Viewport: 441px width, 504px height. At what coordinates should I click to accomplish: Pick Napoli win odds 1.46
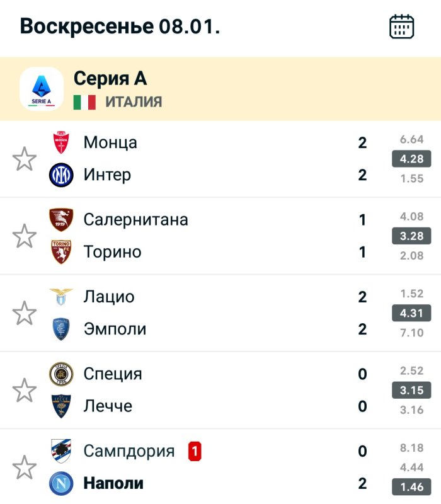coord(411,486)
